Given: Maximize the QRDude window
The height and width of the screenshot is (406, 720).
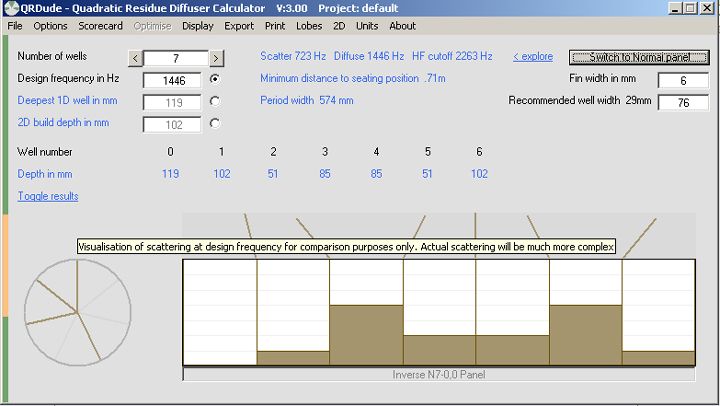Looking at the screenshot, I should 691,8.
